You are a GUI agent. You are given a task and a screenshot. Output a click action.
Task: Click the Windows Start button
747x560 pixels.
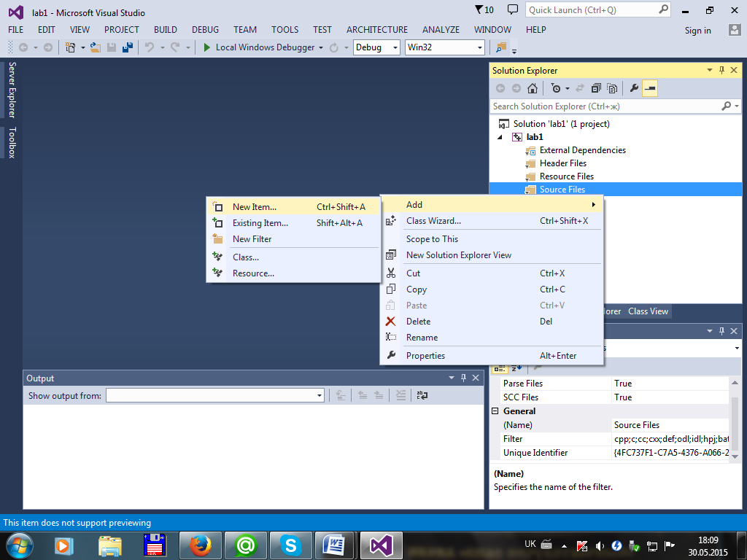18,545
